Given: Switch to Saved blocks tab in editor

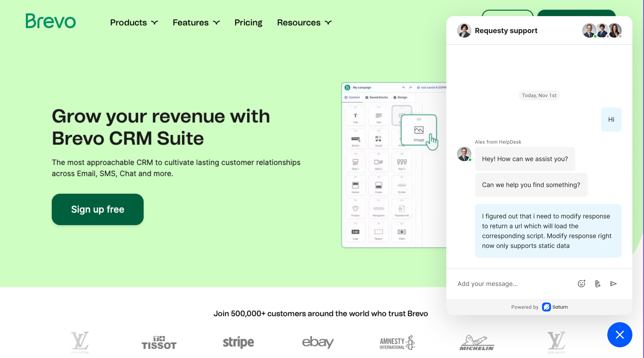Looking at the screenshot, I should (x=377, y=97).
